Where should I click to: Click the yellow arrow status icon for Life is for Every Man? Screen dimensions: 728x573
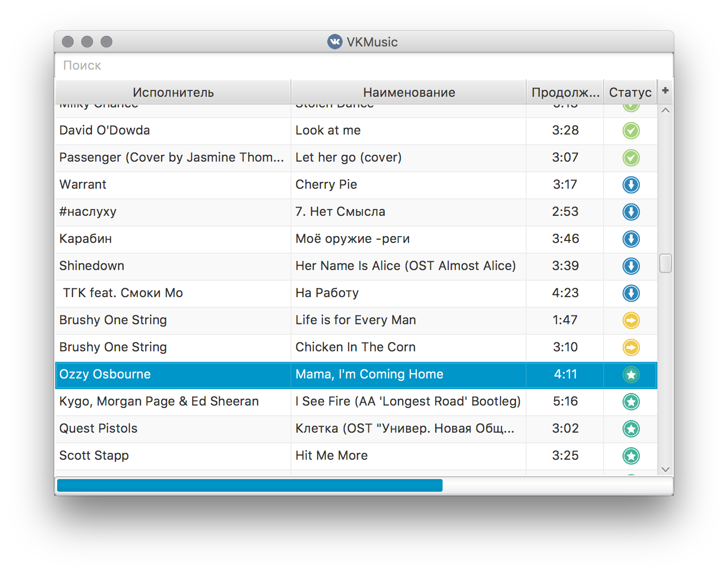tap(631, 320)
